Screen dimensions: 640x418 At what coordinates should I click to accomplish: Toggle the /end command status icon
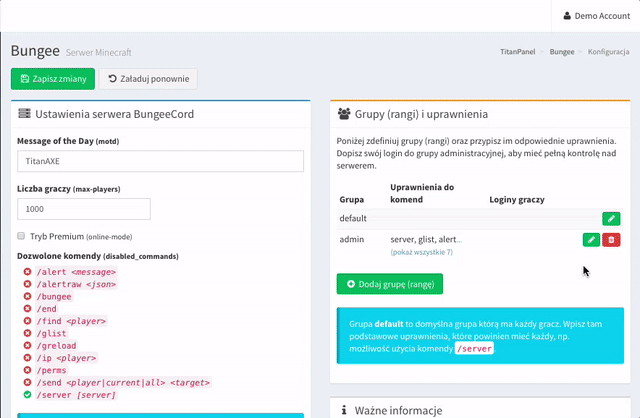tap(26, 309)
